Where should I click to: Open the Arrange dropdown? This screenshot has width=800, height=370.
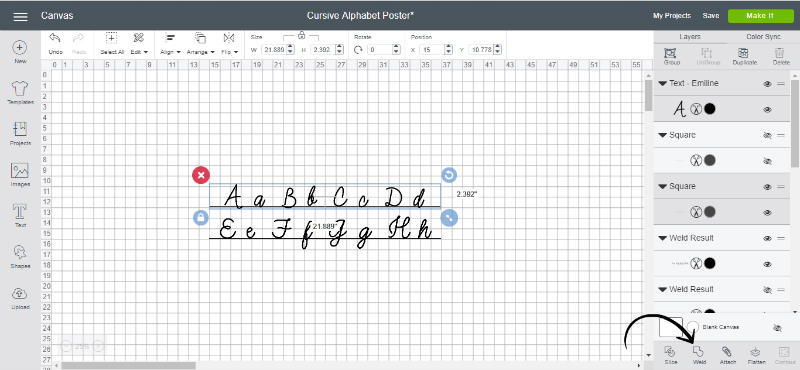point(200,43)
